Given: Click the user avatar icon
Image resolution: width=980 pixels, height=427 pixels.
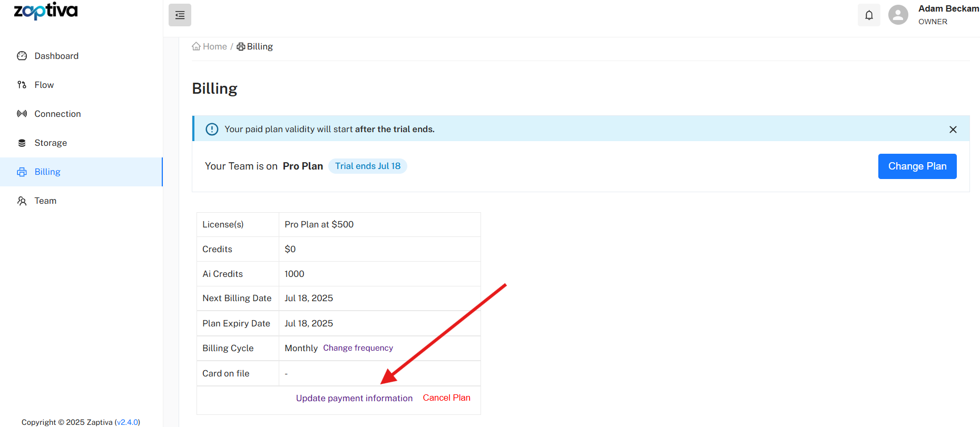Looking at the screenshot, I should click(898, 15).
